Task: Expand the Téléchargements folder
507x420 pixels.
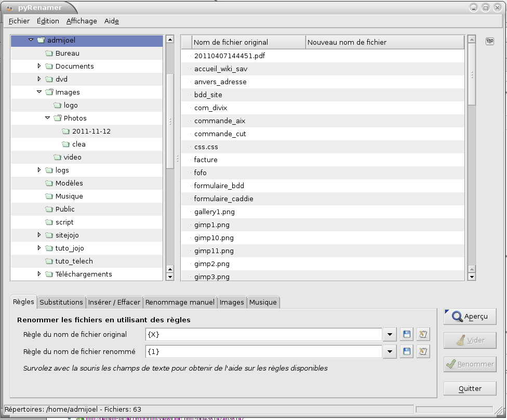Action: 39,274
